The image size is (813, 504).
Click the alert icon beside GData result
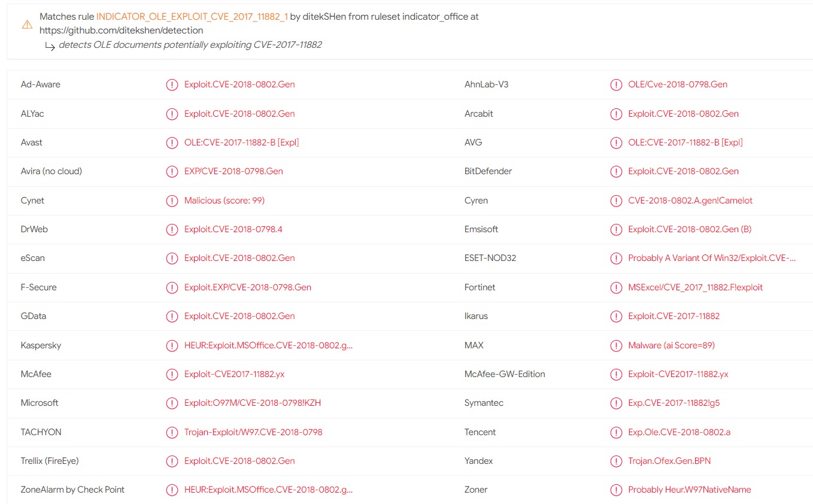click(172, 317)
